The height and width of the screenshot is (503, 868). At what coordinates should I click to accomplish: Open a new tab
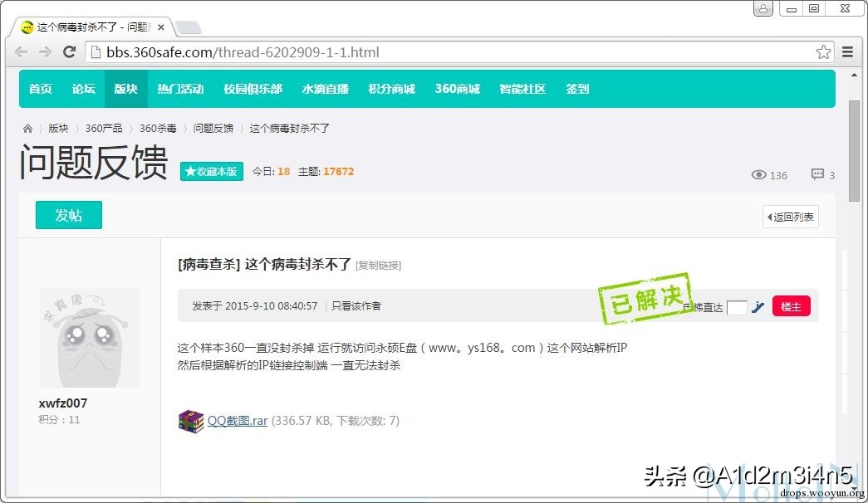coord(189,27)
